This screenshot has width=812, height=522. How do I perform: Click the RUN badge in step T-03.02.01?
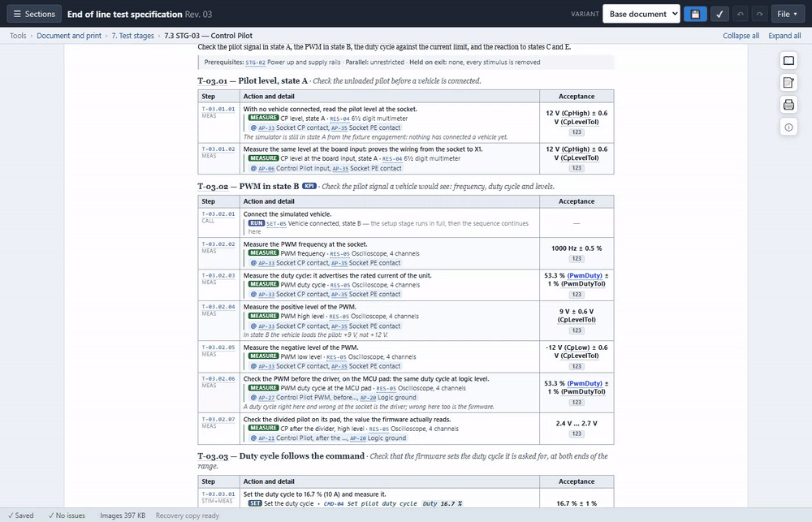256,223
